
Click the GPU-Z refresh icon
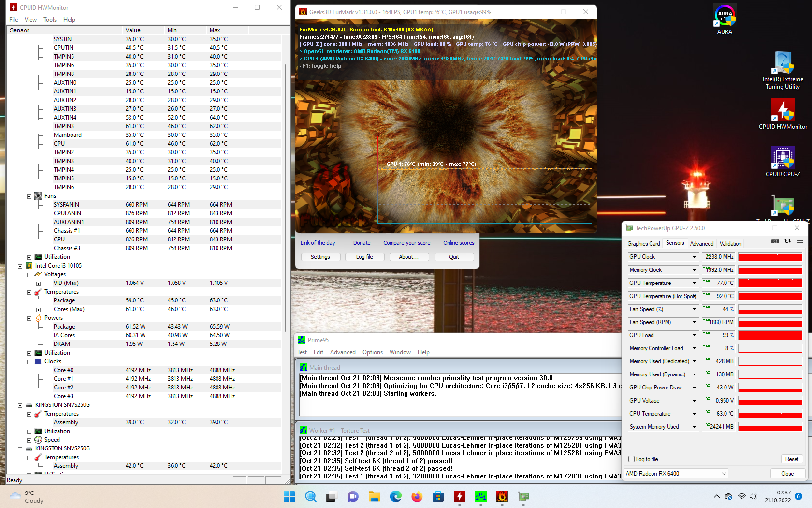787,241
